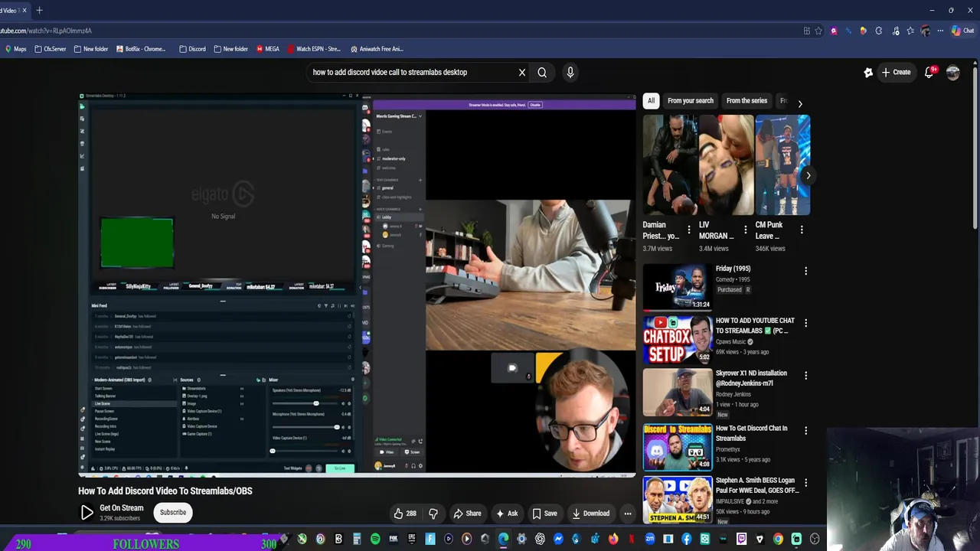Open more actions ellipsis below the video
Image resolution: width=980 pixels, height=551 pixels.
point(628,514)
